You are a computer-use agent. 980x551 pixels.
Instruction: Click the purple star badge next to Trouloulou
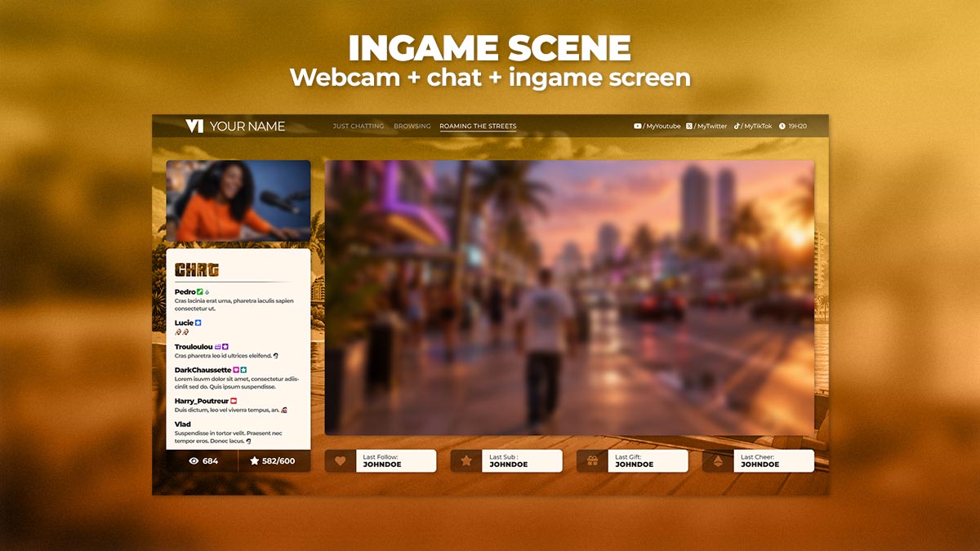[225, 347]
